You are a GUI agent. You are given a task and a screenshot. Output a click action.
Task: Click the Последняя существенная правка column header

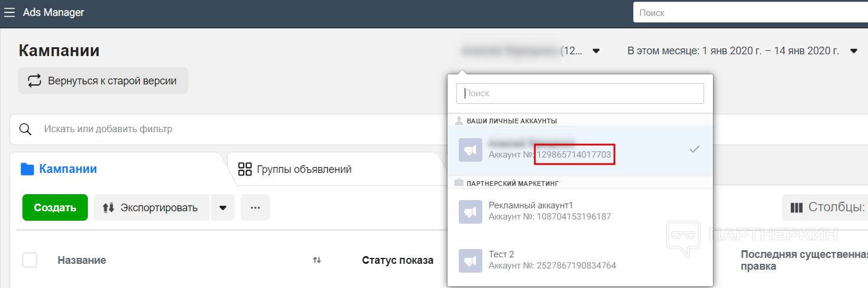[x=804, y=260]
